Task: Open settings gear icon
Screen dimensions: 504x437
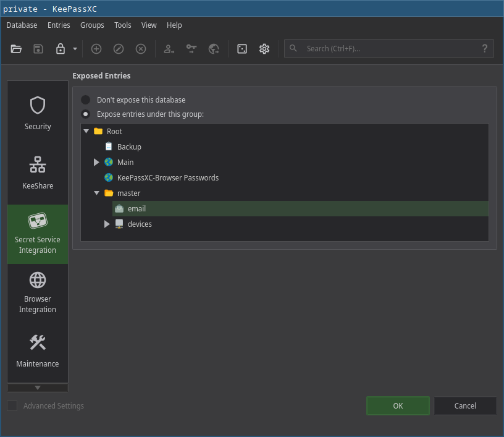Action: [x=264, y=49]
